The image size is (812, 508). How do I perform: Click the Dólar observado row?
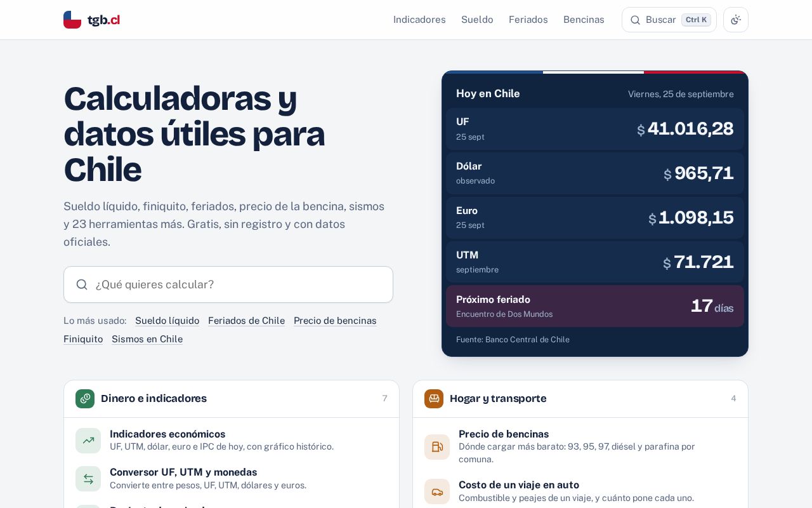point(595,173)
